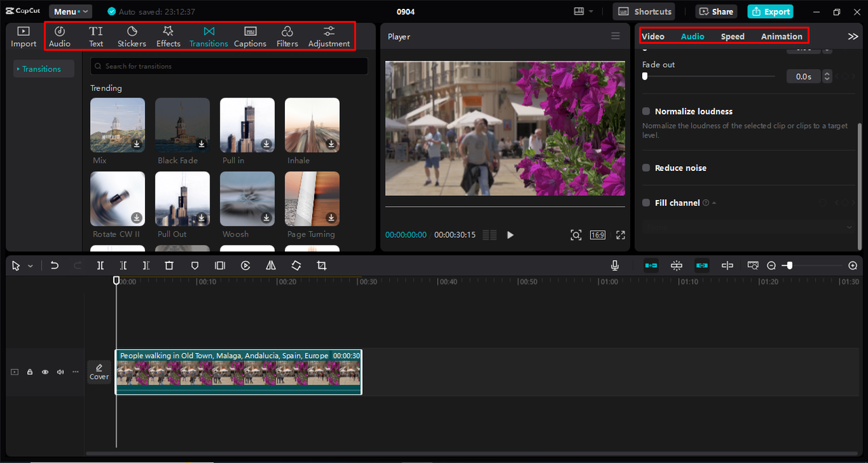Open the Fill channel dropdown
Screen dimensions: 868x463
tap(749, 227)
